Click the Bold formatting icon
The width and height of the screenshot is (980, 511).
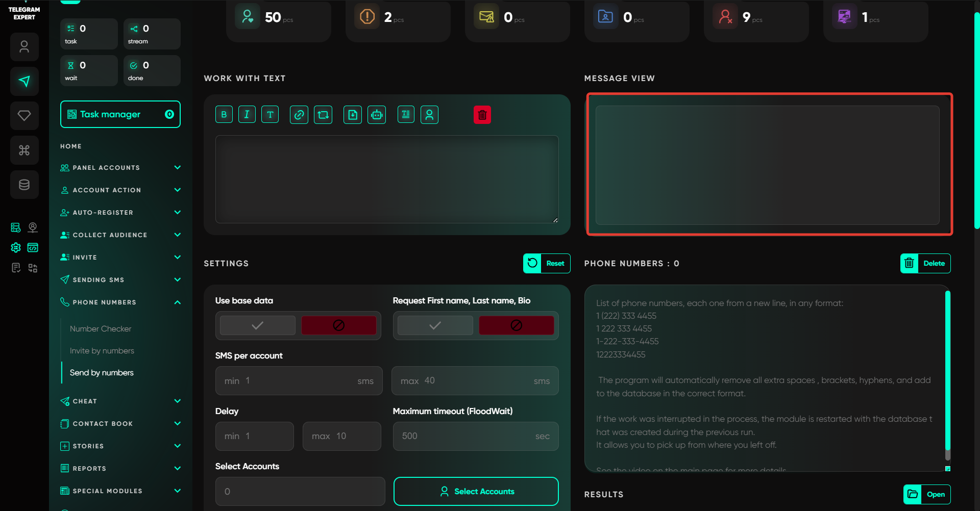pyautogui.click(x=224, y=115)
